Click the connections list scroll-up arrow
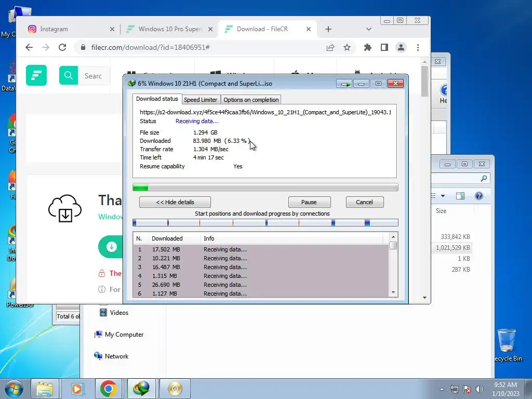 [x=393, y=237]
